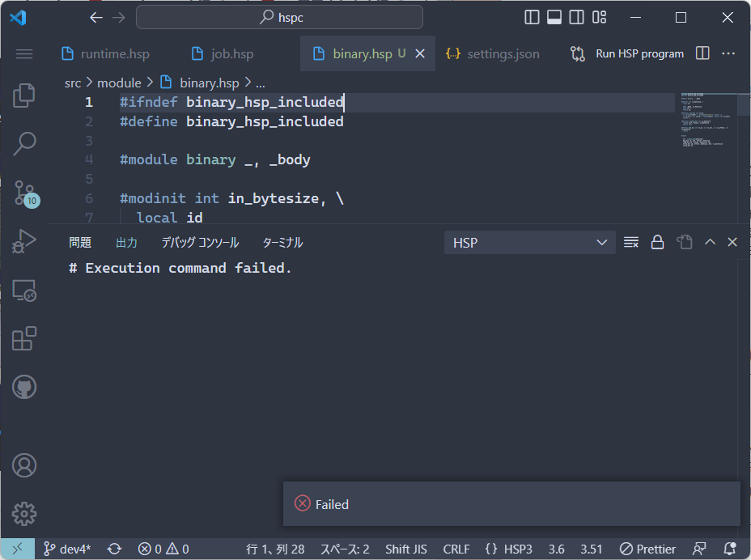Change file encoding Shift JIS
Viewport: 751px width, 560px height.
406,549
